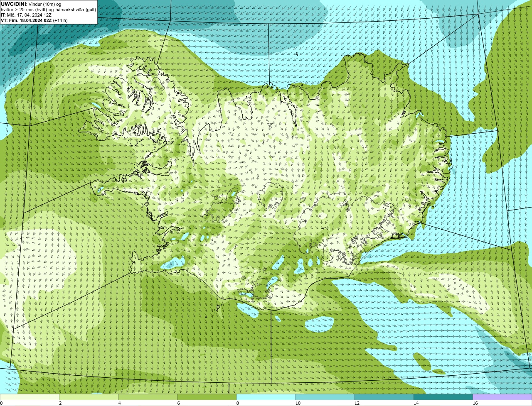The height and width of the screenshot is (406, 532).
Task: Click the 8–10 m/s light cyan legend swatch
Action: (x=266, y=397)
